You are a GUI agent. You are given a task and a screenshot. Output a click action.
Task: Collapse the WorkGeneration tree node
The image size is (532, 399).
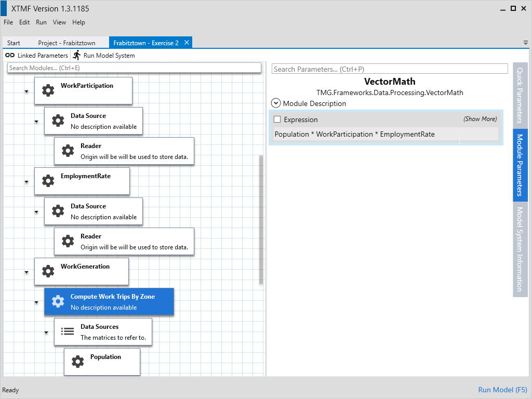26,272
